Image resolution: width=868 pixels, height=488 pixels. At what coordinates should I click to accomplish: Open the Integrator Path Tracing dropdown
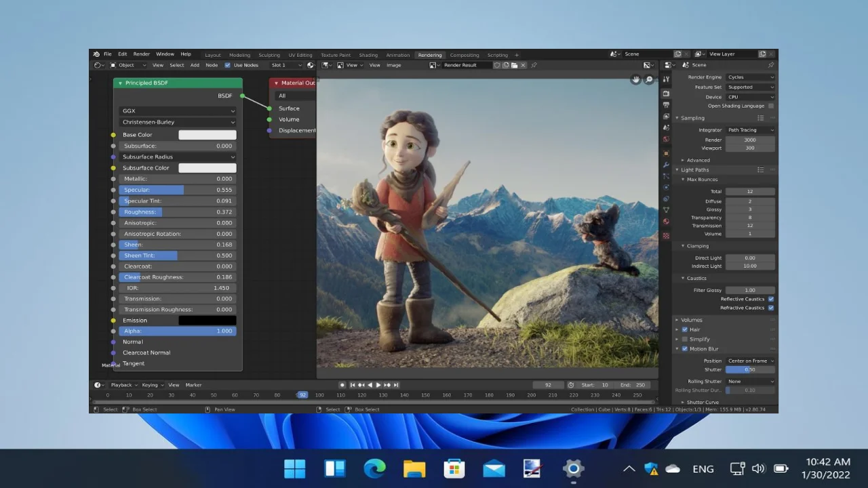click(x=750, y=129)
